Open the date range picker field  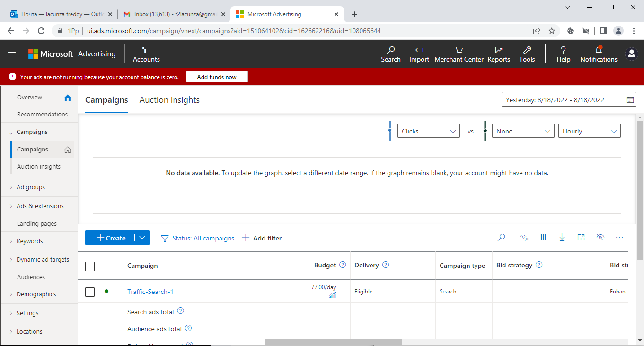(x=568, y=100)
